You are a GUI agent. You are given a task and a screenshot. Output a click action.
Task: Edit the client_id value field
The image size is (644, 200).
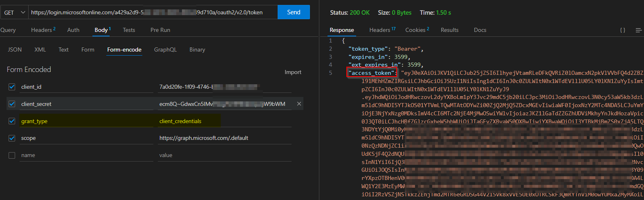coord(225,87)
